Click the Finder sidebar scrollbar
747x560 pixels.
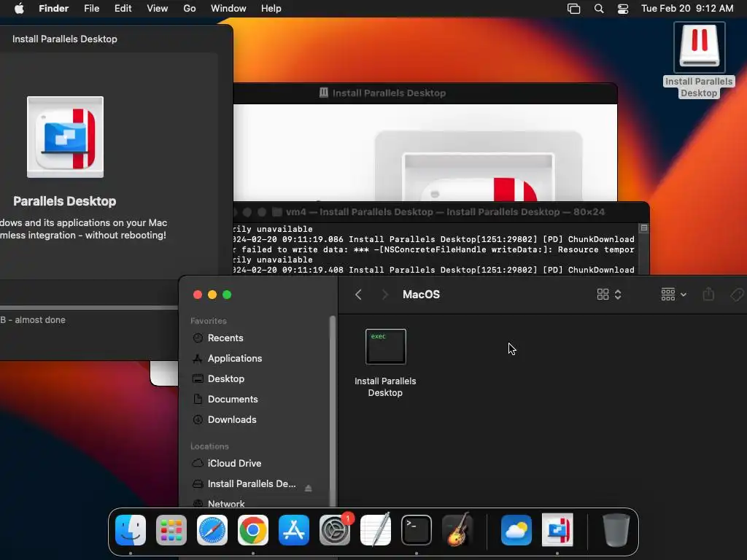coord(333,411)
